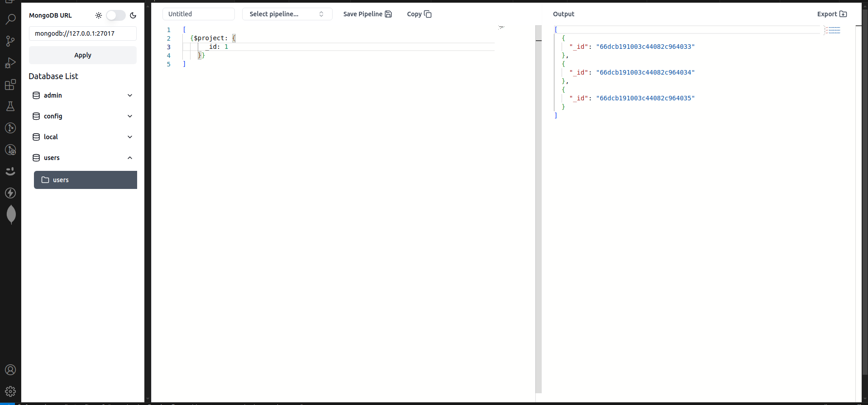Open the Accounts icon
This screenshot has width=868, height=405.
click(10, 370)
